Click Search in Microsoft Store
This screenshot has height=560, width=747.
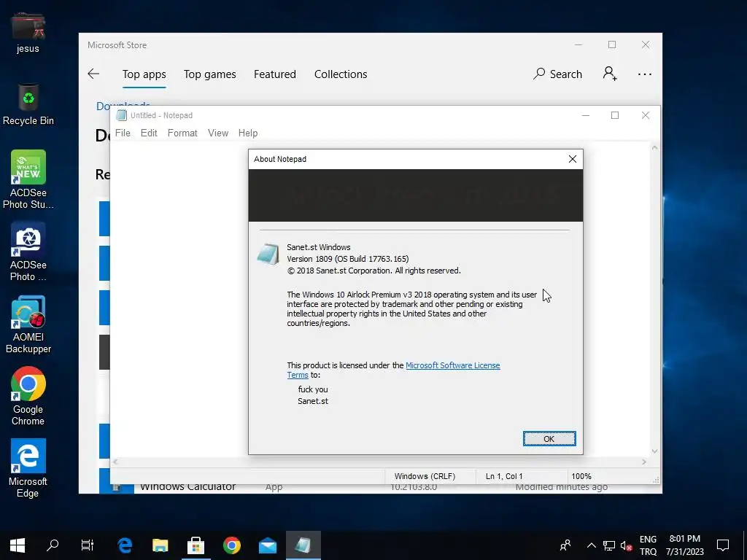point(557,74)
